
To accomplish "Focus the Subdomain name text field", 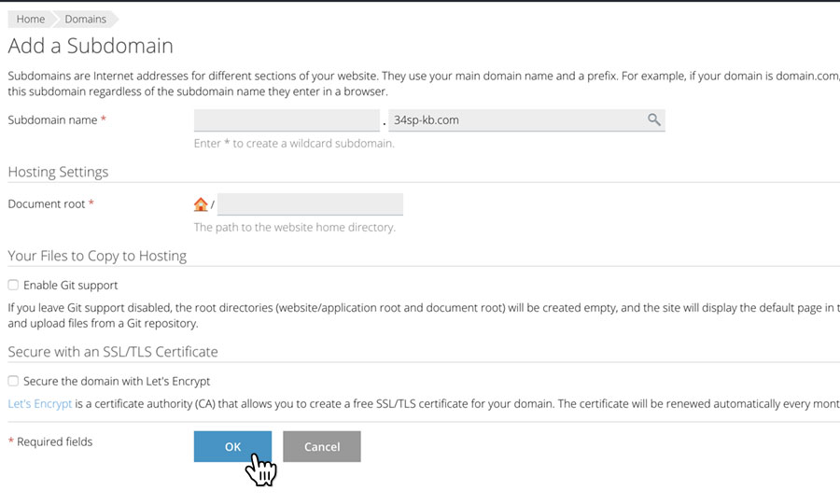I will (x=287, y=120).
